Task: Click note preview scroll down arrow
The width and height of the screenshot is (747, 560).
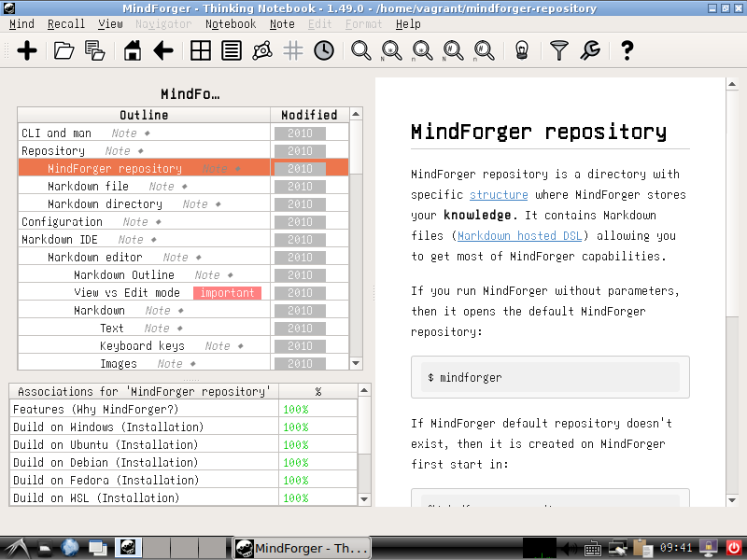Action: tap(732, 499)
